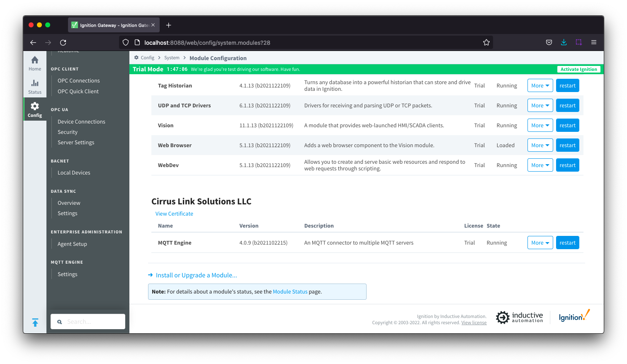Open More dropdown for Web Browser module

point(540,146)
